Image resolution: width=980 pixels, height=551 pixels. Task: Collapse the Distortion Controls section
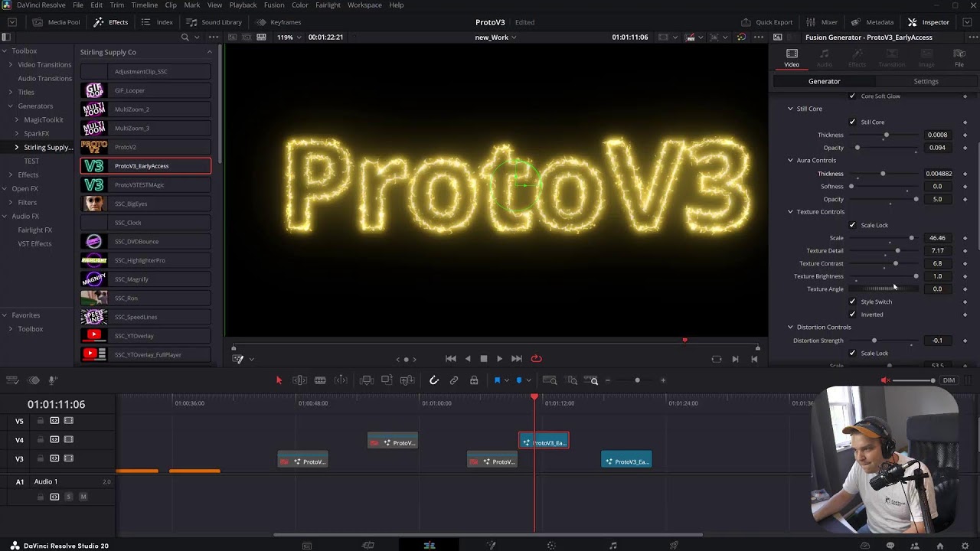(x=790, y=327)
